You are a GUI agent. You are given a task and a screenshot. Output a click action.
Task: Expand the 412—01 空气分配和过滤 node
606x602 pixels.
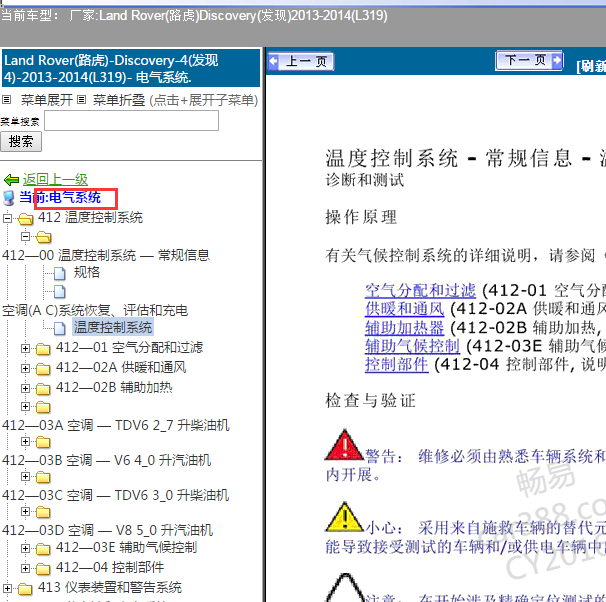click(x=26, y=349)
